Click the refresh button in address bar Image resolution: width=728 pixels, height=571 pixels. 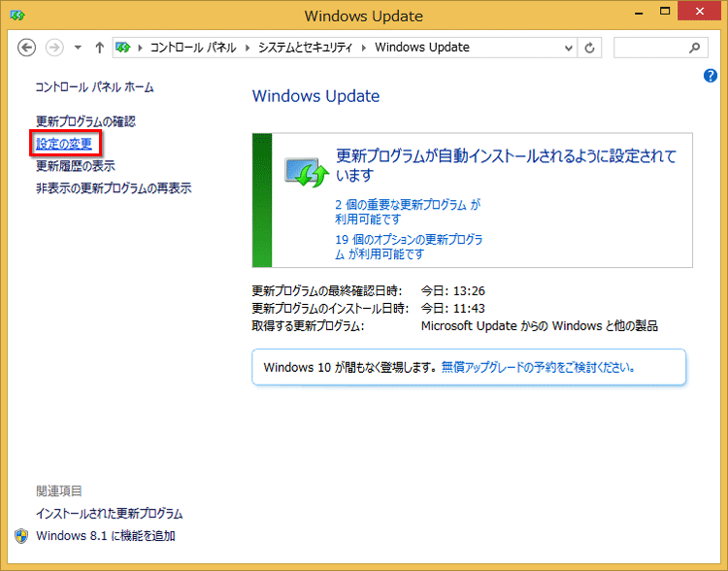click(590, 48)
